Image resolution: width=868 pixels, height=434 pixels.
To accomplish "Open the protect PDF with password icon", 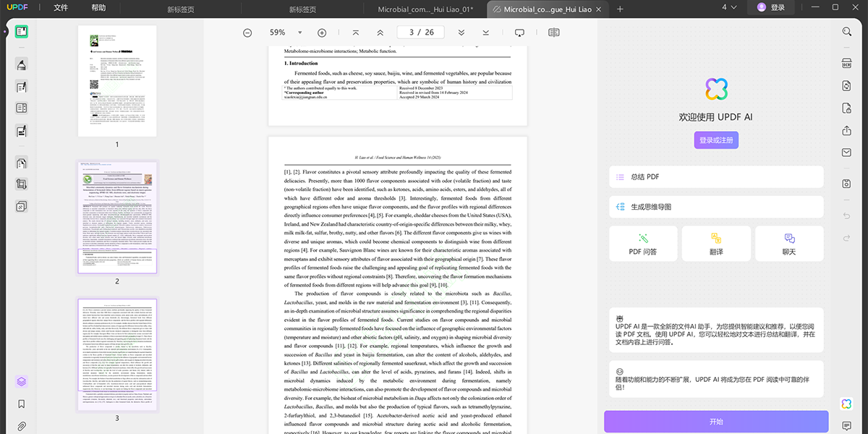I will pos(846,109).
